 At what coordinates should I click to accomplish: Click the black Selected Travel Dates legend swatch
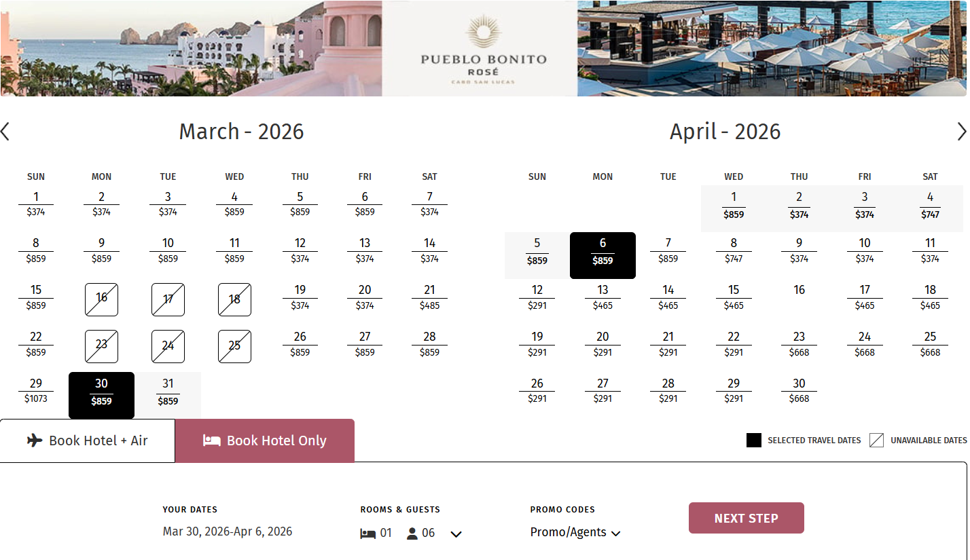click(753, 441)
